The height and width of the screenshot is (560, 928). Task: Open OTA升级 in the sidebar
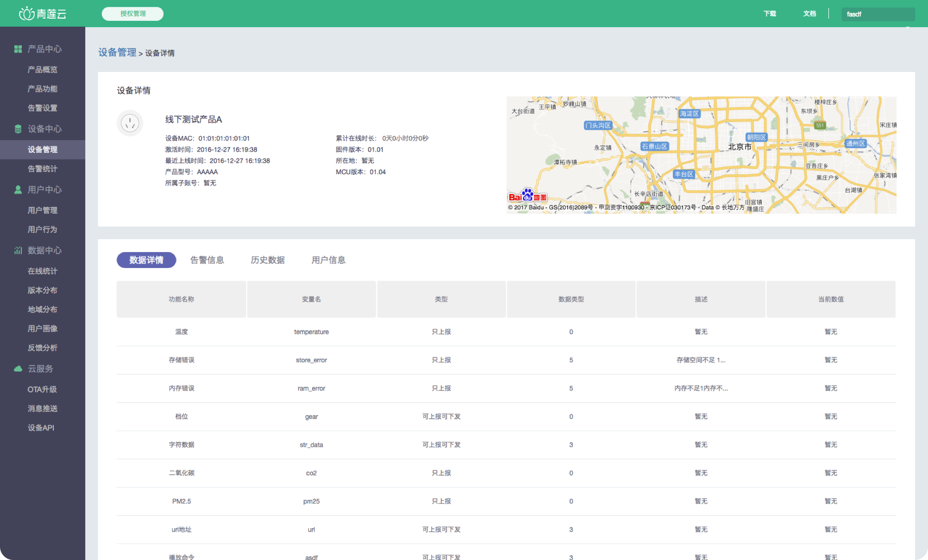(x=42, y=389)
